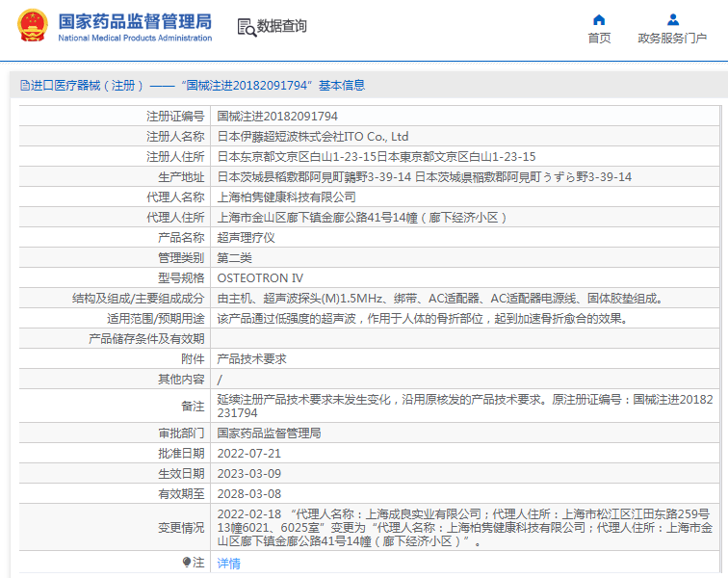This screenshot has height=578, width=728.
Task: Click the attachment value 产品技术要求
Action: (251, 358)
